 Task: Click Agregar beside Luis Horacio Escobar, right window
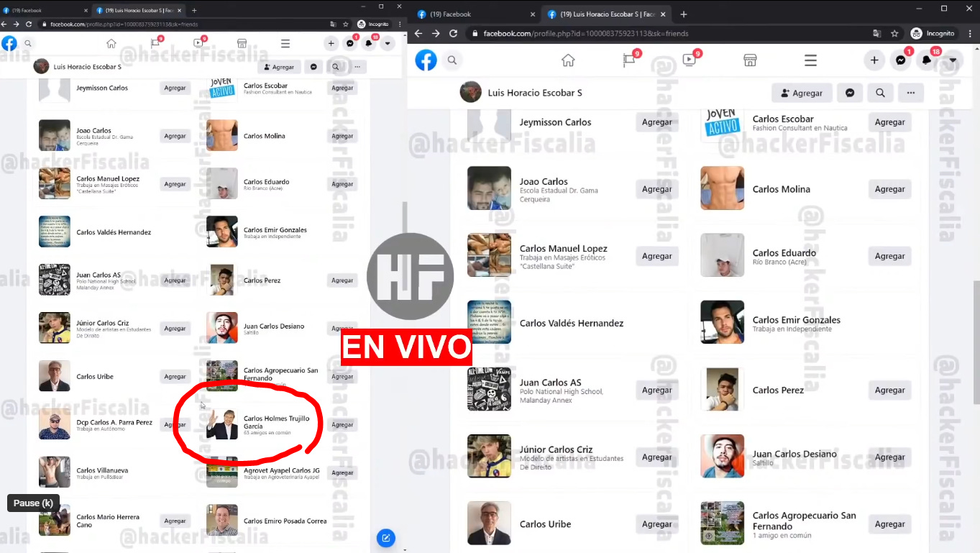pyautogui.click(x=802, y=93)
